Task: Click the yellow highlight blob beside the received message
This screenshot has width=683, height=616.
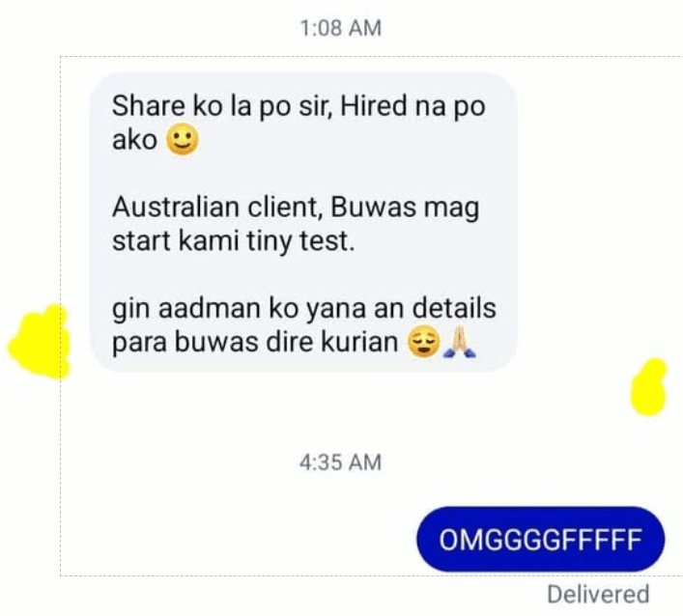Action: [x=40, y=342]
